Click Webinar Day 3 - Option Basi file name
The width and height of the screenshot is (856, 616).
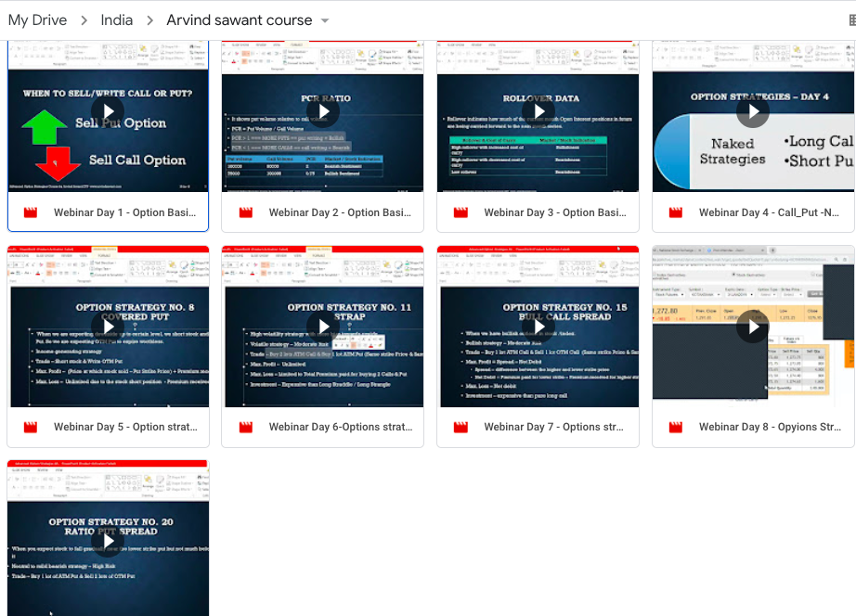click(x=555, y=212)
